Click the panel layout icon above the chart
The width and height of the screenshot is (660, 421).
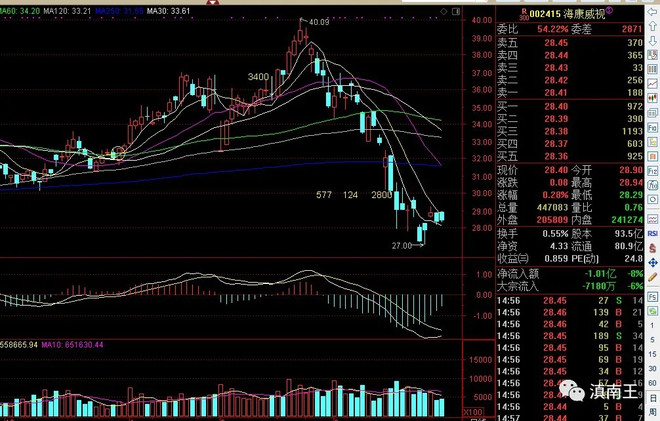coord(456,11)
